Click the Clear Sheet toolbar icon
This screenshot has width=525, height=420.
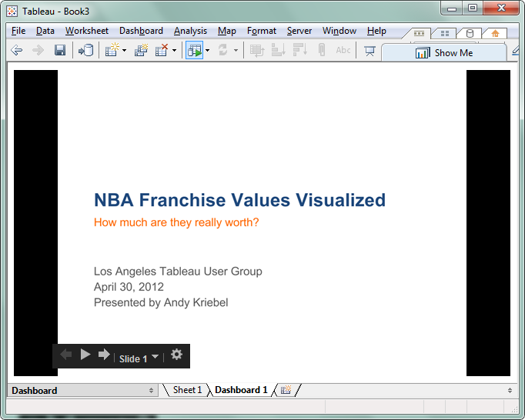[162, 50]
